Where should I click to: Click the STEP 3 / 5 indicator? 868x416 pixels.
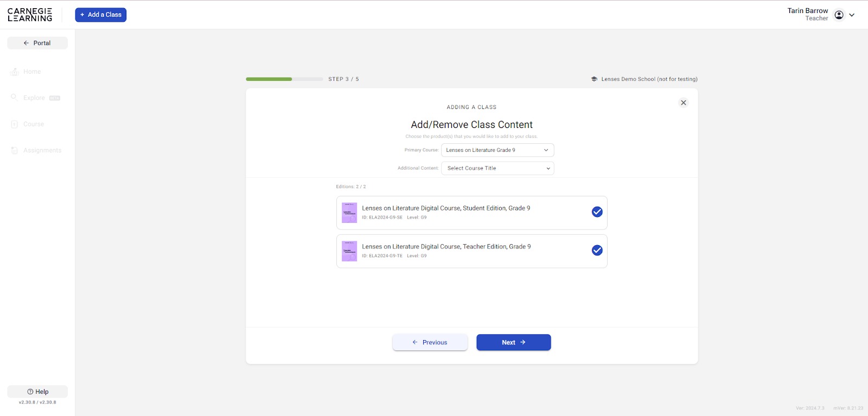343,79
